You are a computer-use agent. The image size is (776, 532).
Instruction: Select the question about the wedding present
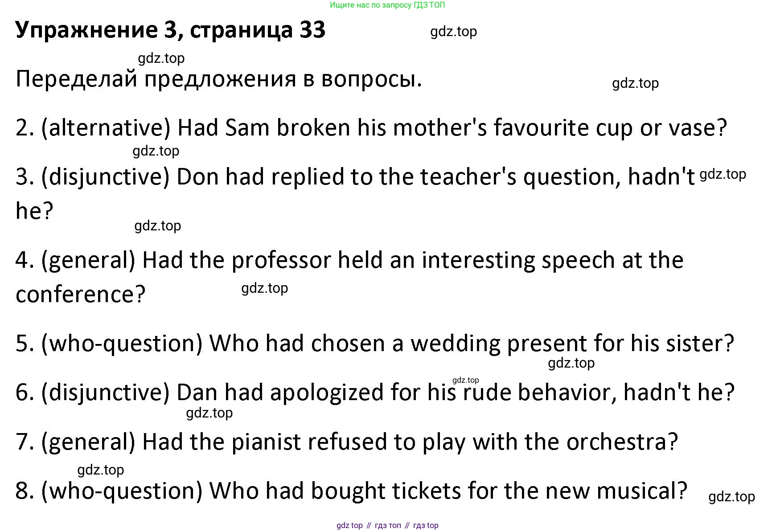point(471,344)
